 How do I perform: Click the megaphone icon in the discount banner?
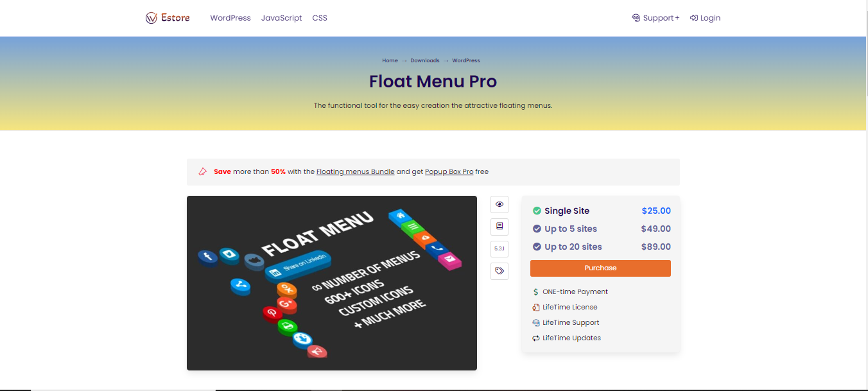(202, 171)
